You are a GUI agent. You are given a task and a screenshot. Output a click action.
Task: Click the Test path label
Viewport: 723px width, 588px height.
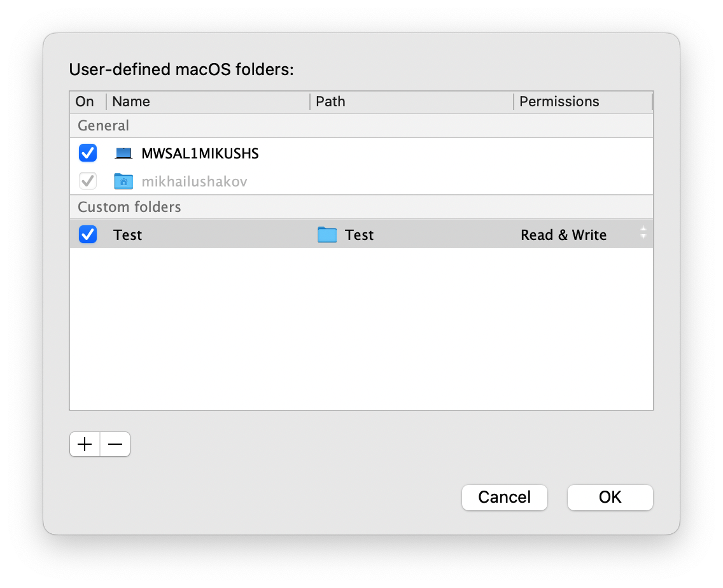click(x=359, y=235)
